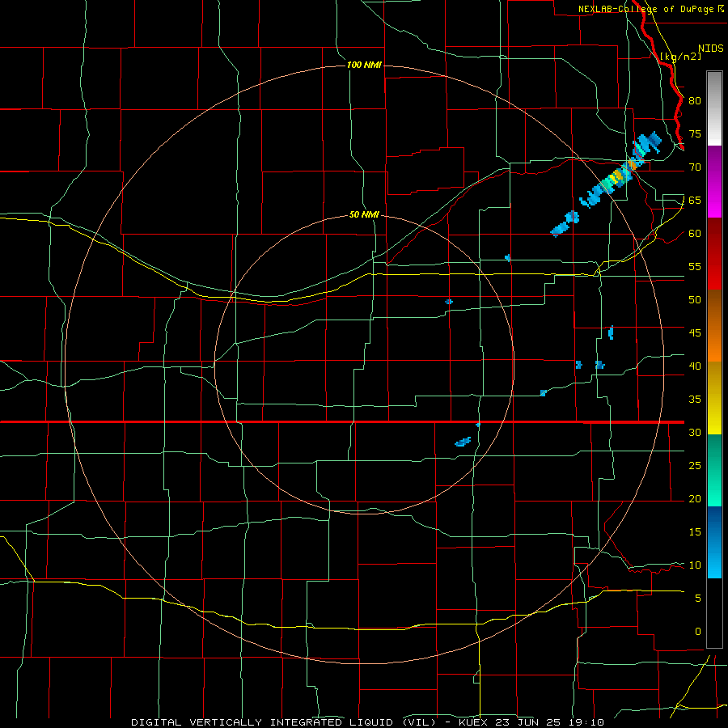Pick the orange-brown segment of the color bar

[x=714, y=325]
